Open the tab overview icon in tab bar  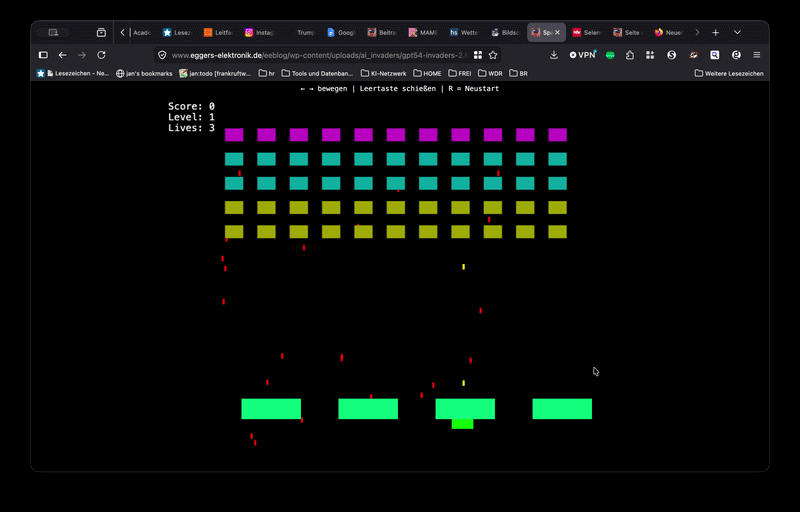[x=102, y=33]
